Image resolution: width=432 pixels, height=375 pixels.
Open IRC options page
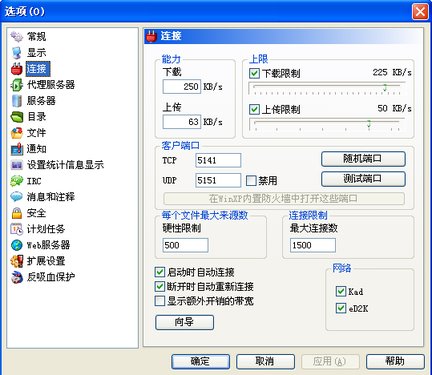(34, 181)
